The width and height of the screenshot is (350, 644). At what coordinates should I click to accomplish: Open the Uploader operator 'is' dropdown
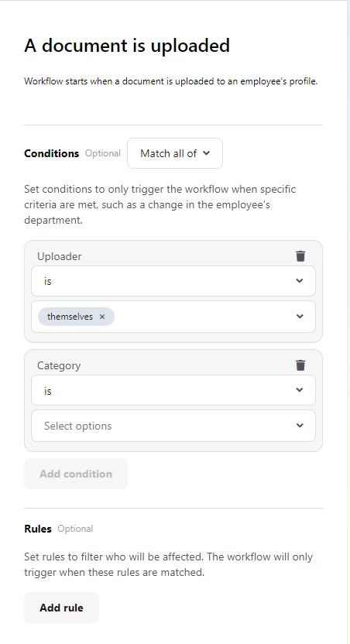click(x=173, y=281)
